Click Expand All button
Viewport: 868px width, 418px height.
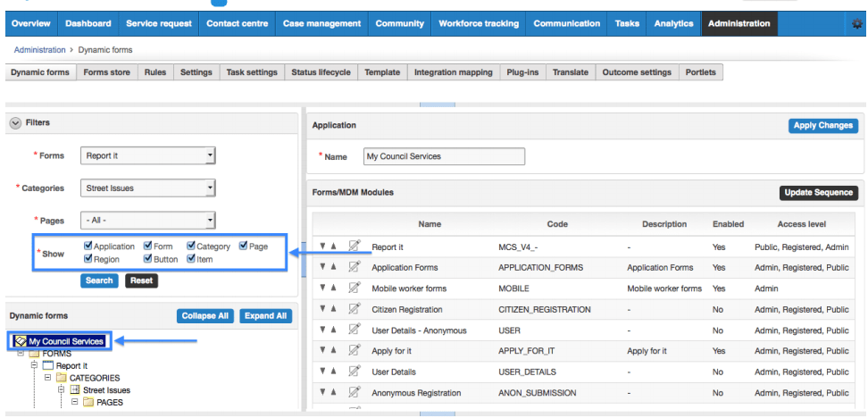click(x=266, y=315)
